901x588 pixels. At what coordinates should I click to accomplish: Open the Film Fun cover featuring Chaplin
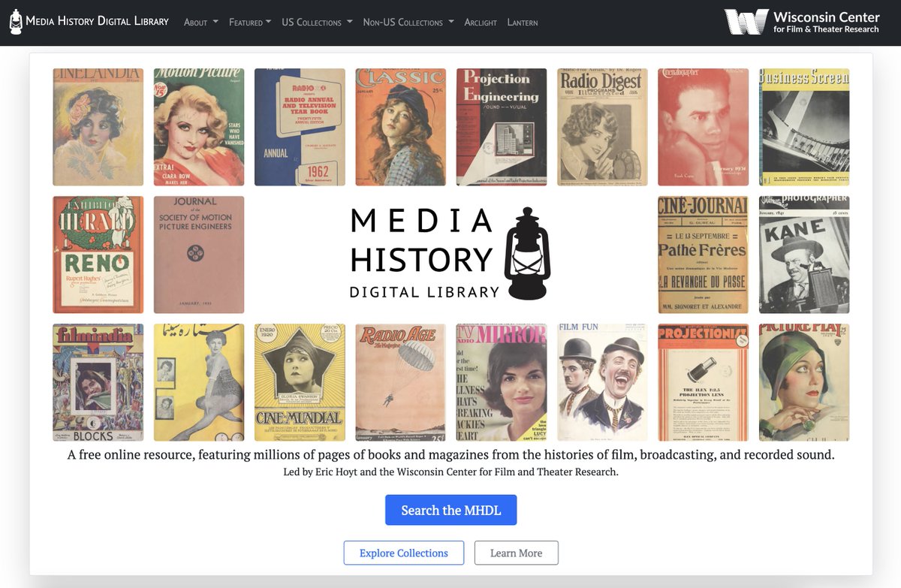[x=602, y=381]
